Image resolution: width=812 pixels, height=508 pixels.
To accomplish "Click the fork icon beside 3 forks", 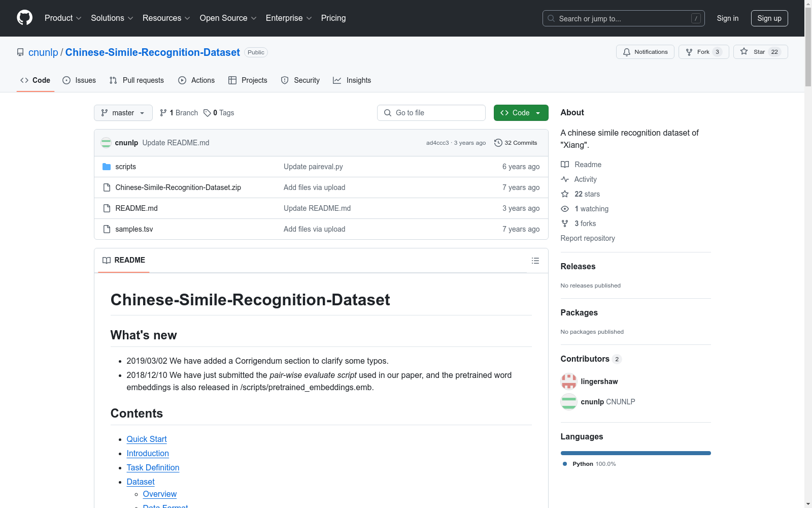I will tap(565, 224).
